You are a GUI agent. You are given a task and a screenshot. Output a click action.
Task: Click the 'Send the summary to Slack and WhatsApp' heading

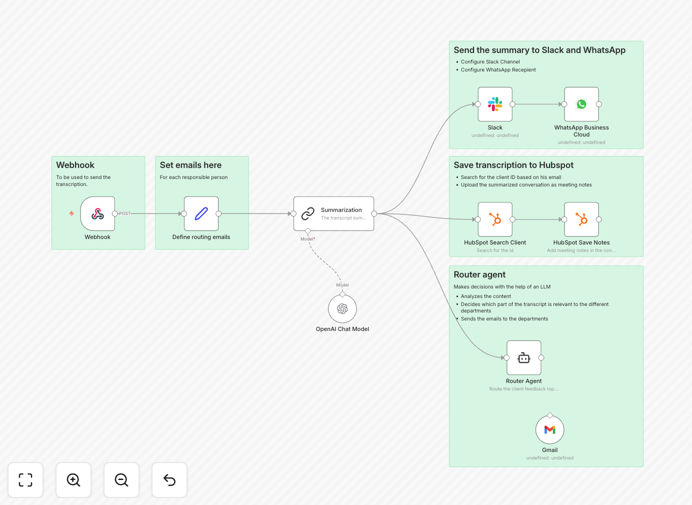click(539, 50)
